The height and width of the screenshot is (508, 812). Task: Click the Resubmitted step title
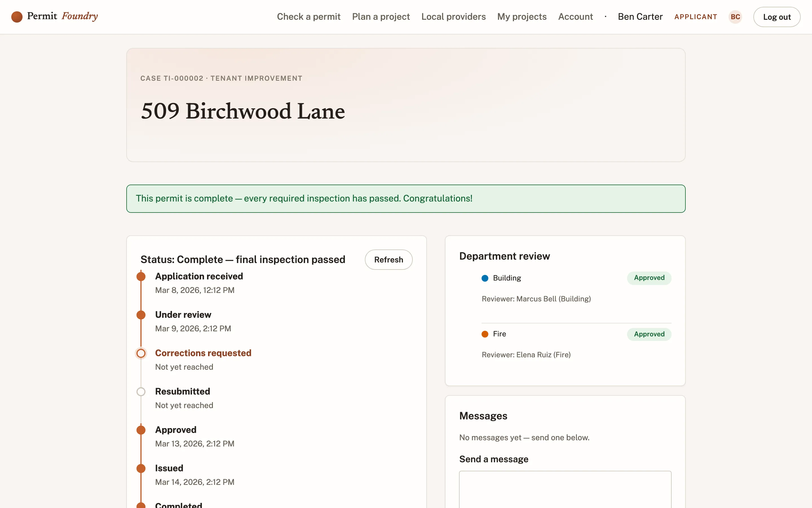click(x=182, y=391)
